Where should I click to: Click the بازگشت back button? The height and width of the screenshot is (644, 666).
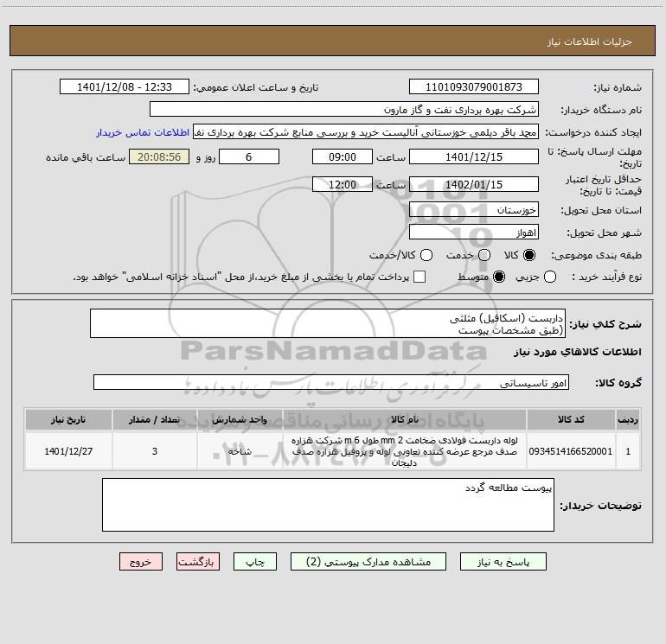point(198,562)
